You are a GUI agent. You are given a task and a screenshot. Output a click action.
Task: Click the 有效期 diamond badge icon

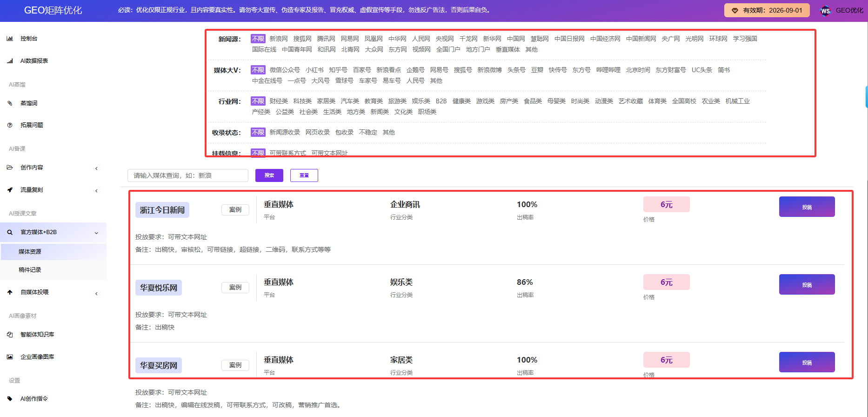coord(735,10)
